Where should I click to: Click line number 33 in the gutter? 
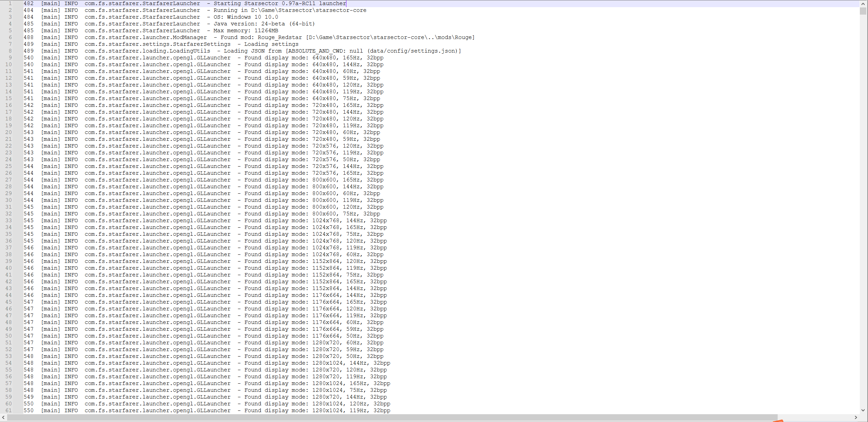pos(8,220)
